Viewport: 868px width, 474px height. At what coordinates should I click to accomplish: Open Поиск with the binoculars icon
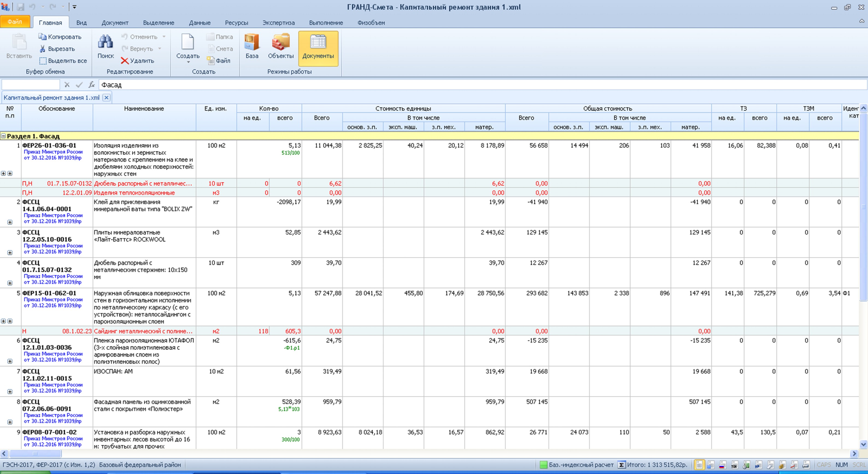coord(105,46)
